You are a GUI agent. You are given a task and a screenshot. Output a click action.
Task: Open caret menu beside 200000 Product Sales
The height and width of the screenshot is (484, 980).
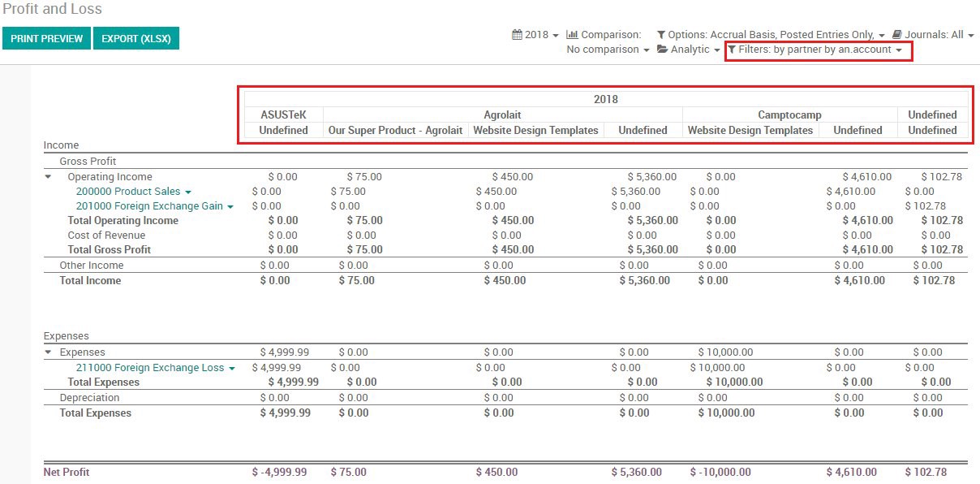click(x=188, y=192)
